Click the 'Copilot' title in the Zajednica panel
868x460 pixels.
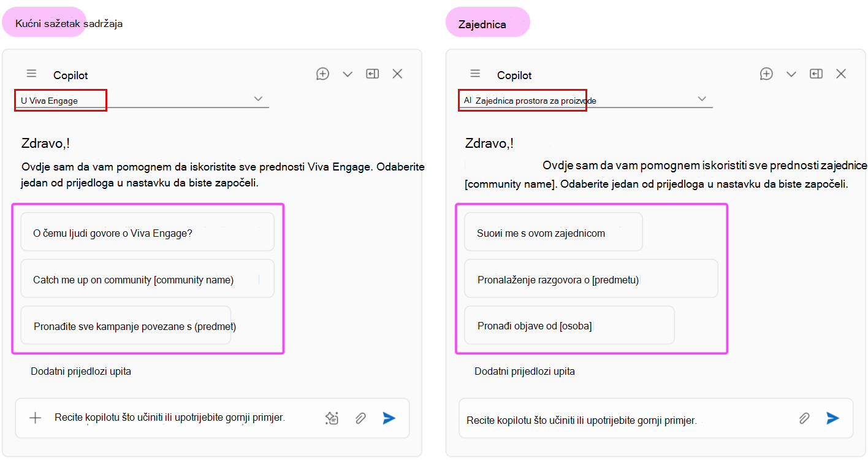pyautogui.click(x=514, y=75)
